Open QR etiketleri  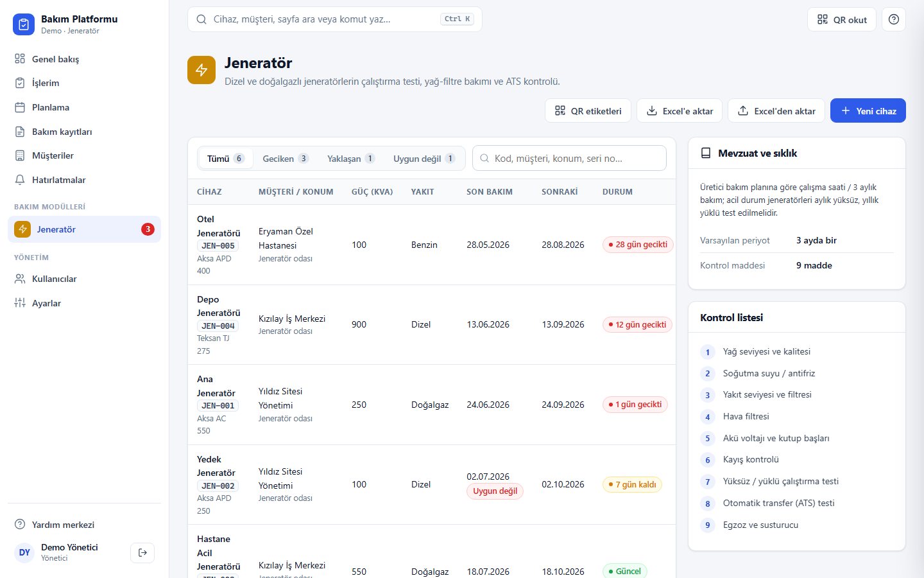588,110
